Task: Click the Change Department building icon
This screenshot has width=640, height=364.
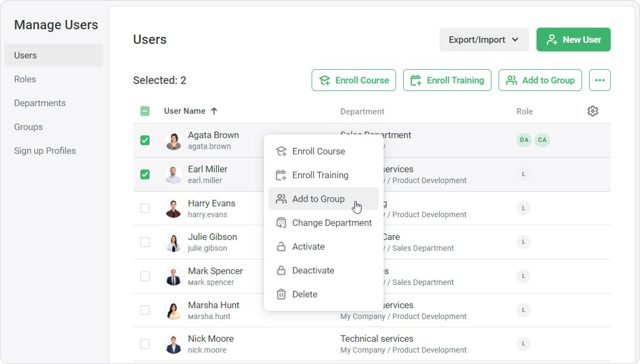Action: point(281,223)
